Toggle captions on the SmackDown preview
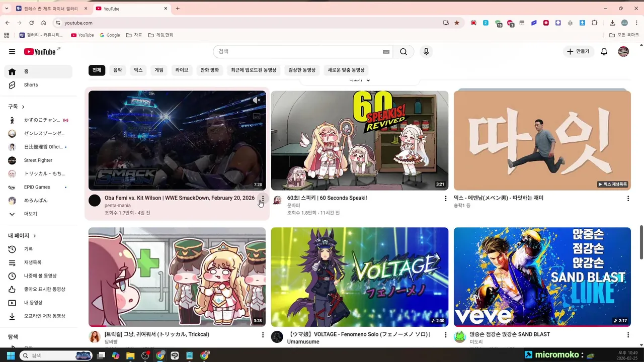 coord(257,116)
